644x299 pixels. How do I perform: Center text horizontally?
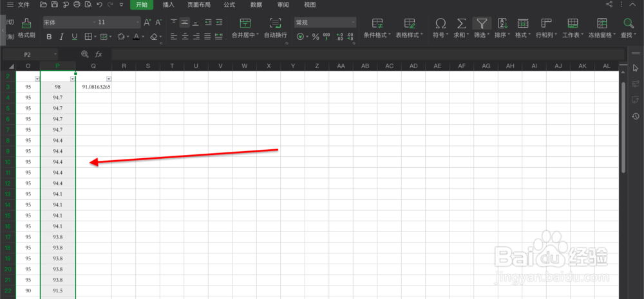pos(185,37)
